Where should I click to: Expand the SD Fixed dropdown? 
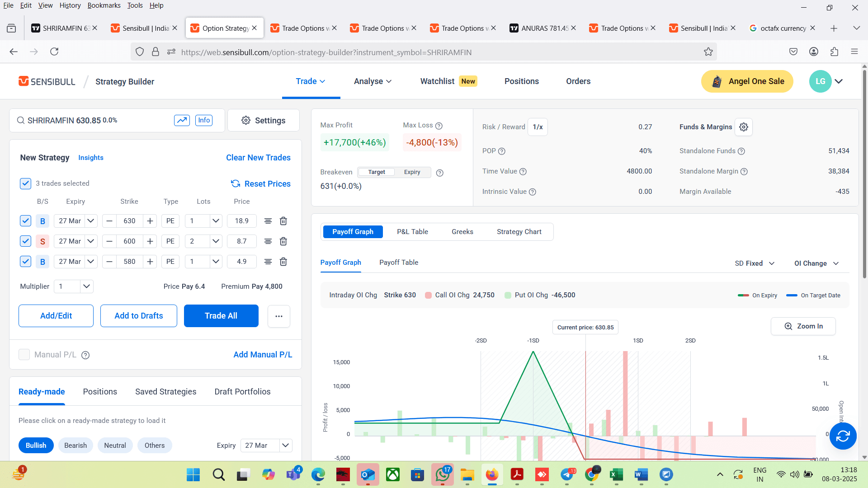click(755, 263)
